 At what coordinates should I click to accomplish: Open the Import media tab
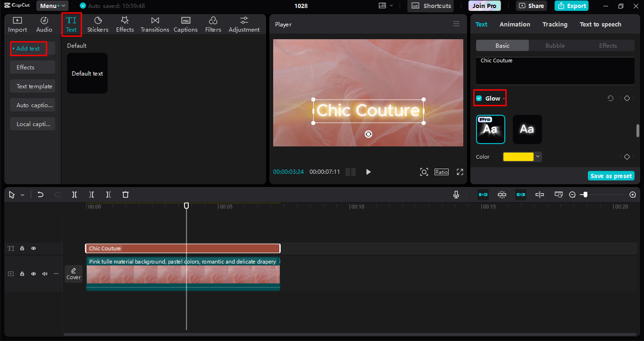18,24
